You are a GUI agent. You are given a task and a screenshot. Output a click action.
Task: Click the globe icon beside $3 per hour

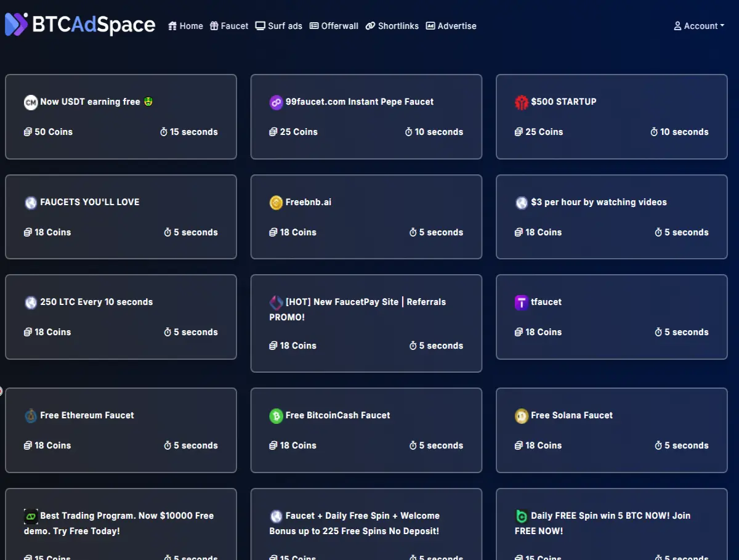(x=522, y=203)
